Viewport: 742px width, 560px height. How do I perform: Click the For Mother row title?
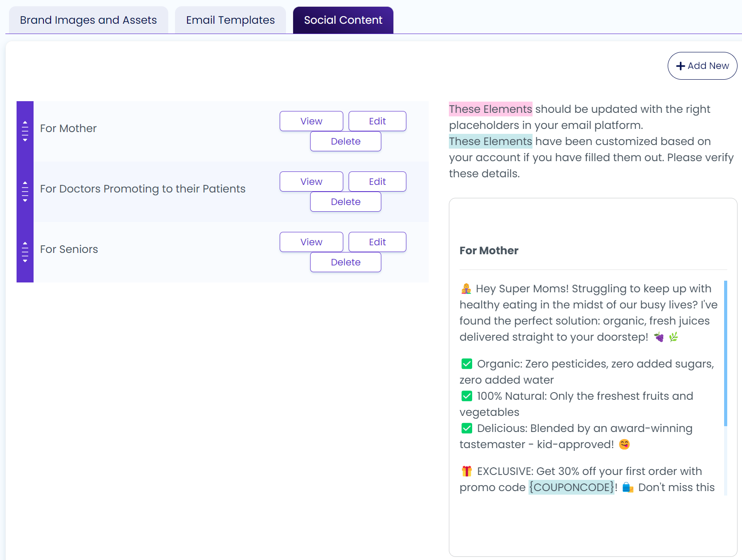pos(68,128)
